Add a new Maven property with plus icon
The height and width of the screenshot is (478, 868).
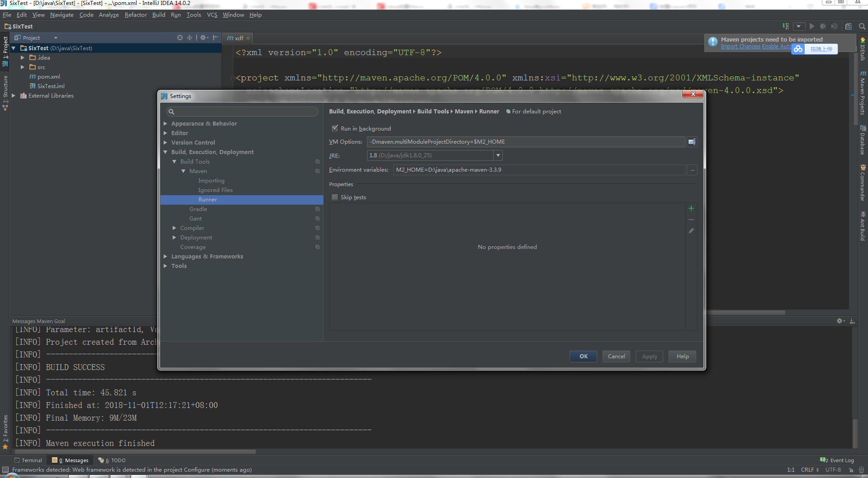[691, 208]
